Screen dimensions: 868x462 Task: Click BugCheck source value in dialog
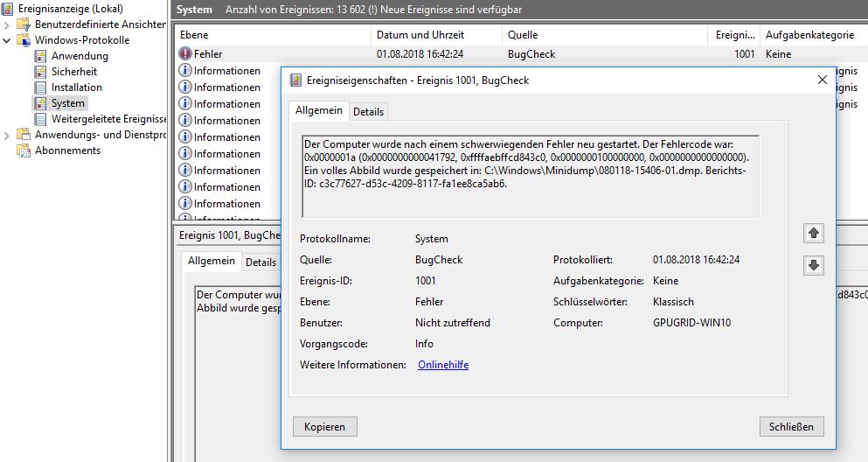pos(439,260)
